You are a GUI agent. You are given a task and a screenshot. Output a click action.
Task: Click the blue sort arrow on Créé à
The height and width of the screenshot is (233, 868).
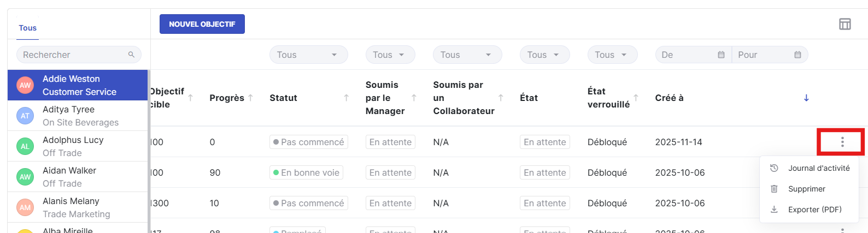pyautogui.click(x=806, y=98)
